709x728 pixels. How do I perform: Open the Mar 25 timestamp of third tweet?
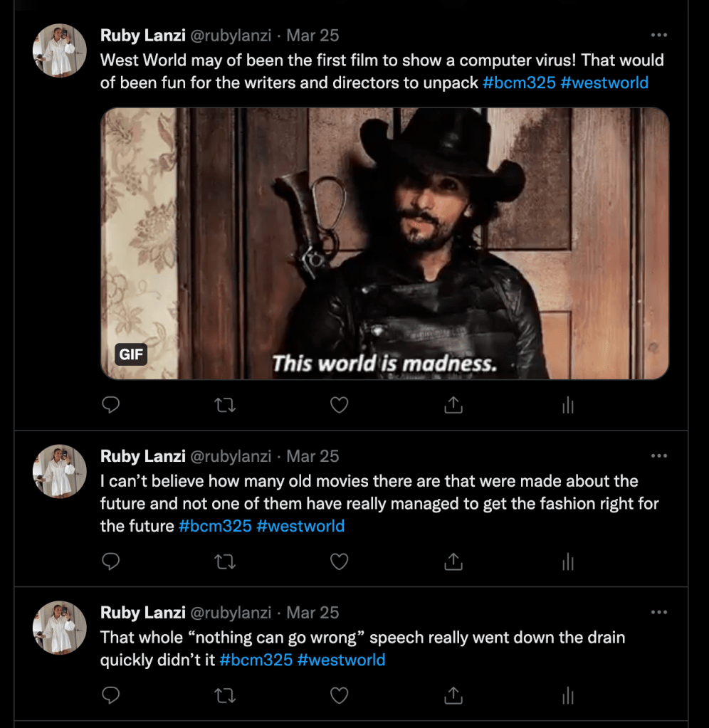point(313,613)
